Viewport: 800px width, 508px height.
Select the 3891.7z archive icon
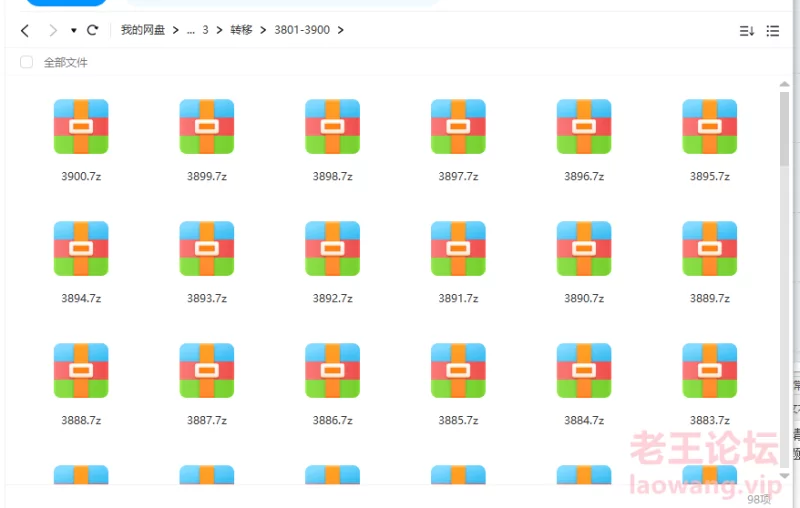point(458,248)
